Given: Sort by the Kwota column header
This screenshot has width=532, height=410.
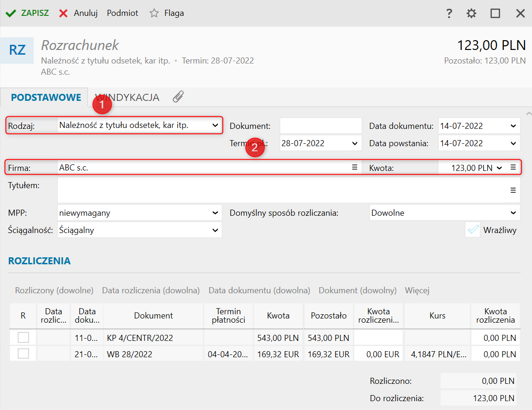Looking at the screenshot, I should (278, 316).
